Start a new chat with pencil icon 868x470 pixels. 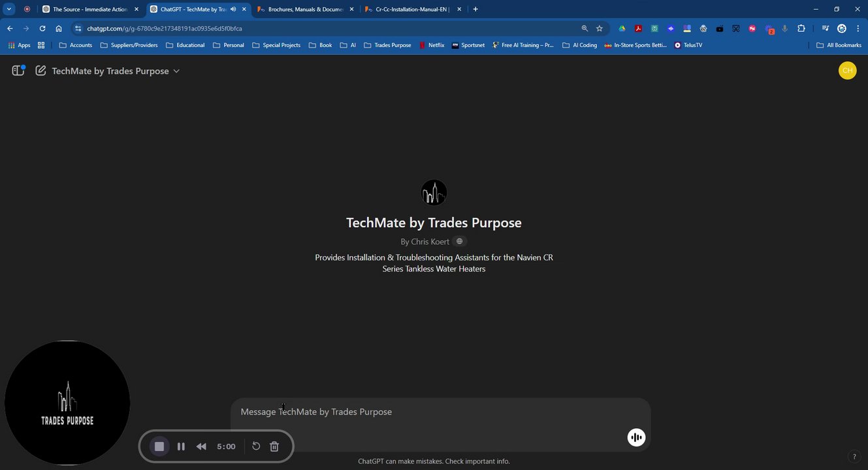pyautogui.click(x=40, y=70)
